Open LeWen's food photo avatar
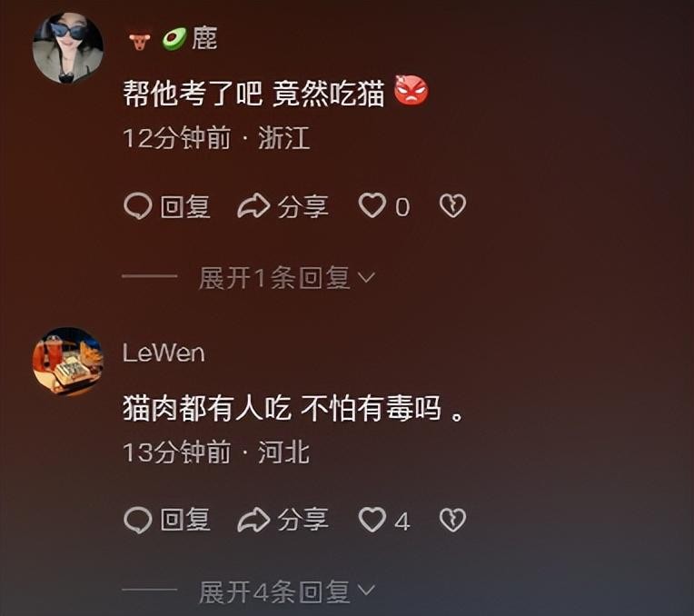The height and width of the screenshot is (616, 694). pyautogui.click(x=68, y=361)
